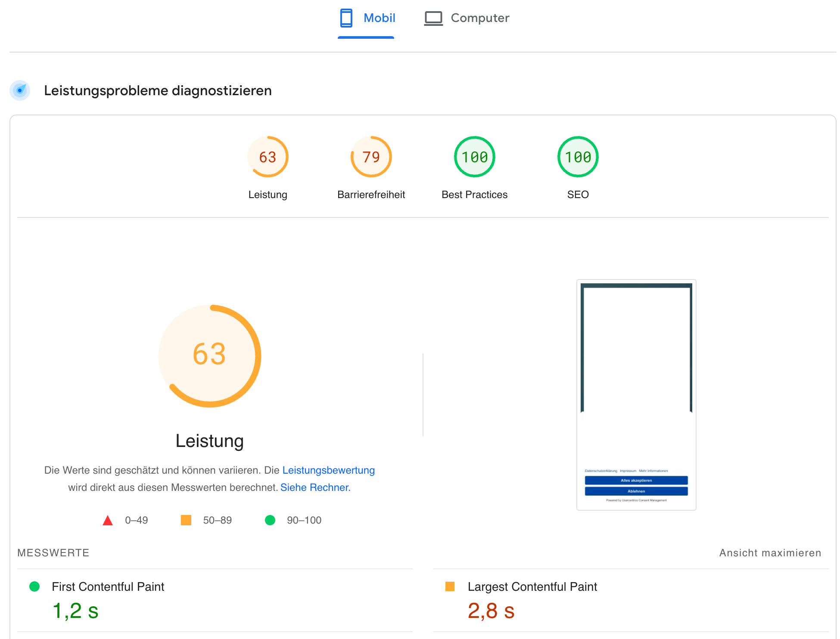
Task: Click Ansicht maximieren
Action: pos(770,553)
